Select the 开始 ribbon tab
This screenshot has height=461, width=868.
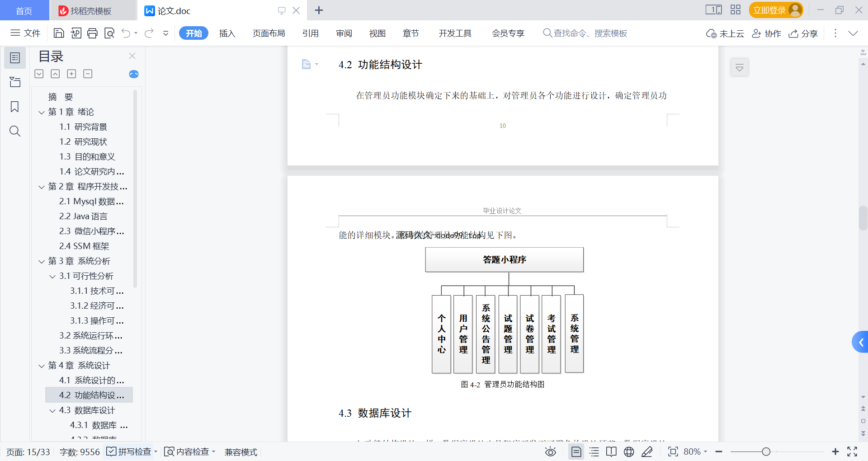click(x=193, y=33)
